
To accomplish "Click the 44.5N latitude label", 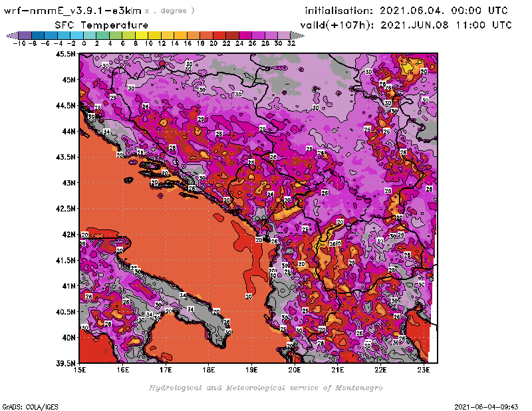I will click(x=65, y=106).
